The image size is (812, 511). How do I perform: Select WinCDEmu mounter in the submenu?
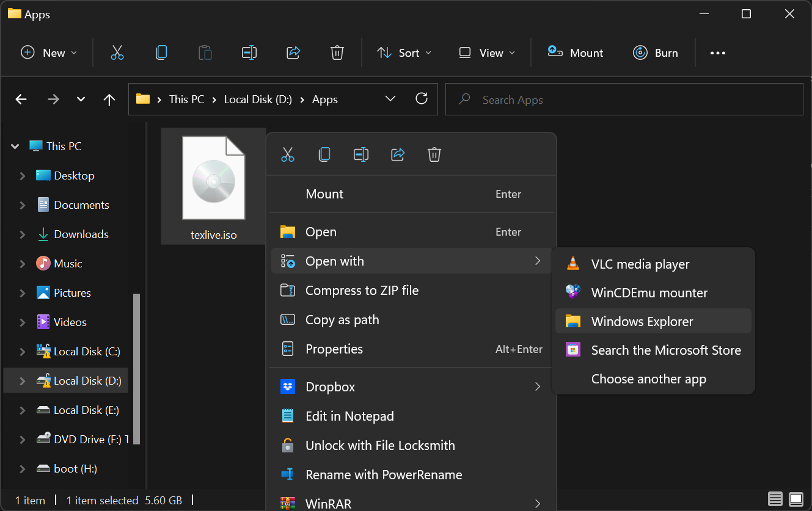coord(649,292)
